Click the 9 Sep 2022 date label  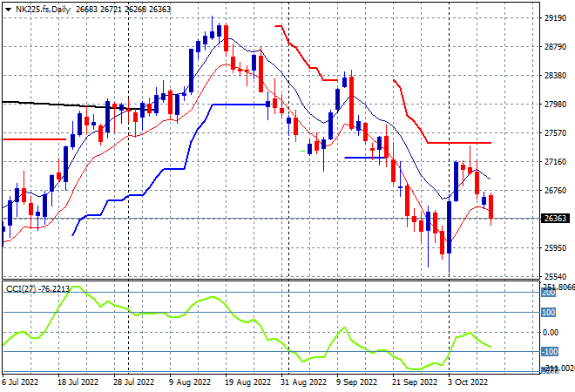tap(357, 382)
